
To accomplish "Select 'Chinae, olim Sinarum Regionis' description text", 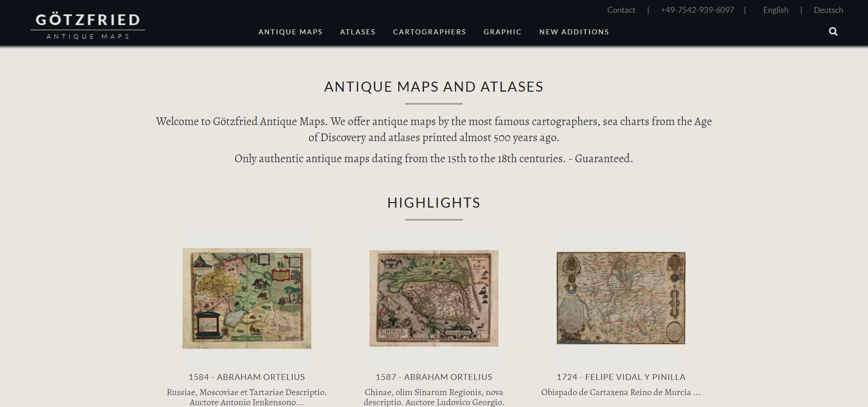I will coord(434,397).
